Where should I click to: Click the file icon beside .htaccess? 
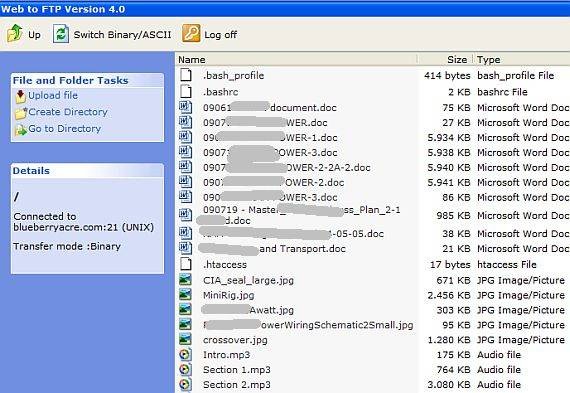point(186,264)
